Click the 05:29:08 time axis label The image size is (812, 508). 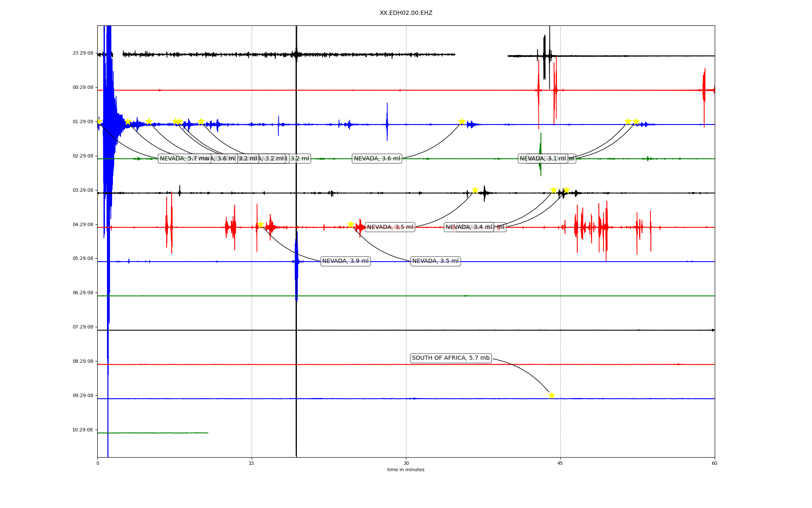(x=83, y=259)
